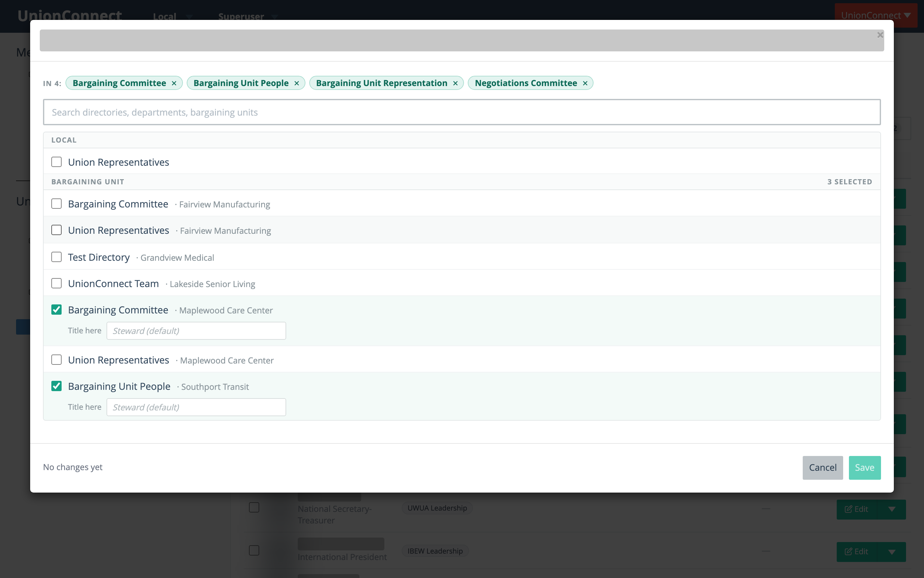Click the Southport Transit label
924x578 pixels.
tap(215, 387)
